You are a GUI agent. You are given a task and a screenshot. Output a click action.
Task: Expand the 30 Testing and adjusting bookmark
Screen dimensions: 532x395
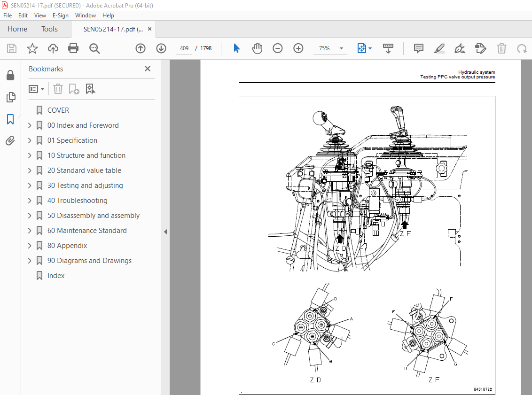(30, 186)
